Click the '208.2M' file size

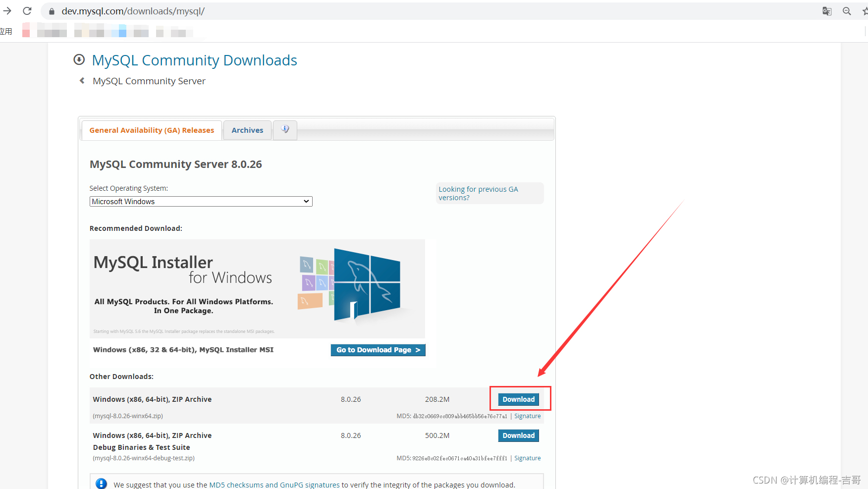(437, 399)
